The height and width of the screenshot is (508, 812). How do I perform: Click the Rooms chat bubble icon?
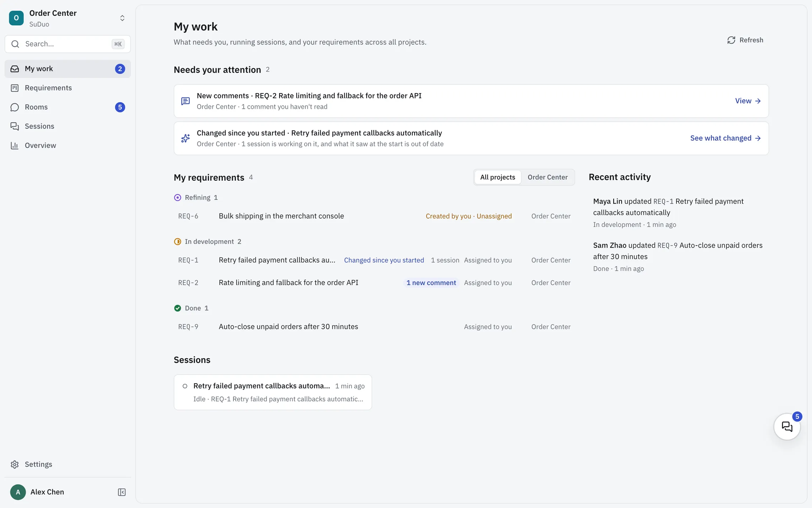[15, 107]
